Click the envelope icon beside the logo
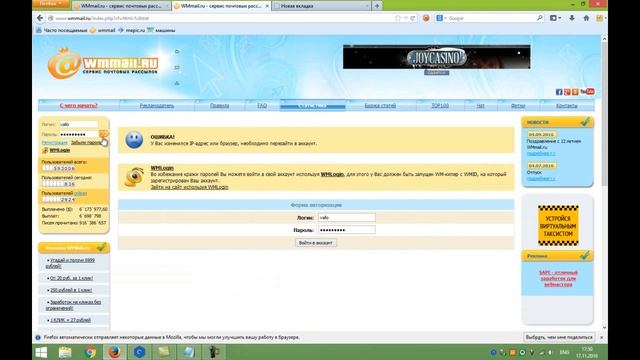Image resolution: width=640 pixels, height=360 pixels. [x=177, y=67]
